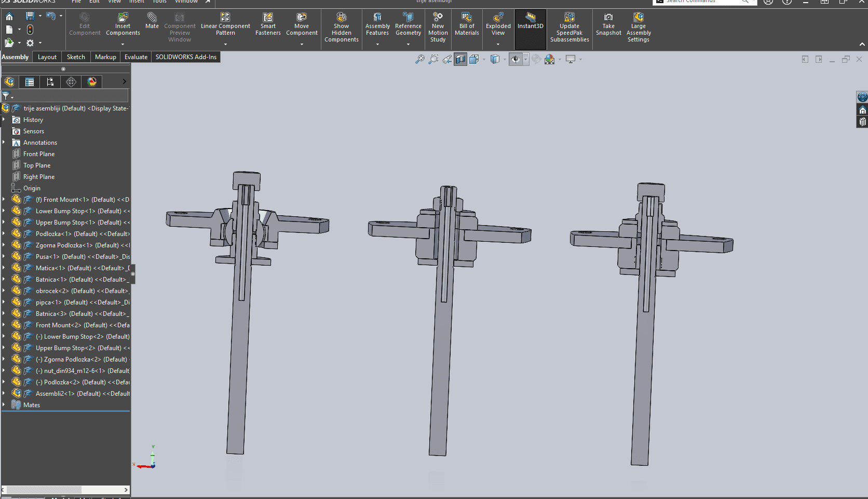Switch to Sketch tab
The height and width of the screenshot is (499, 868).
76,57
